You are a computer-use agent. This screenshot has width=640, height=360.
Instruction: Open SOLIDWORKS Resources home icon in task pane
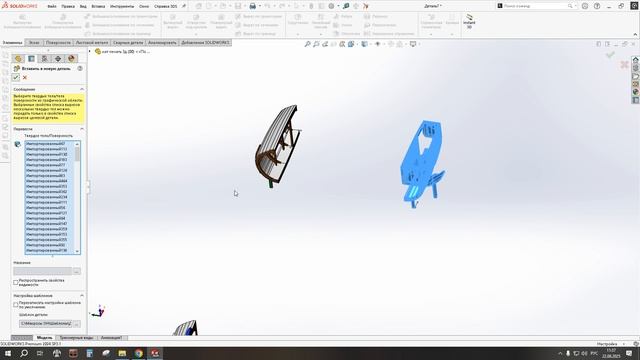pyautogui.click(x=636, y=60)
